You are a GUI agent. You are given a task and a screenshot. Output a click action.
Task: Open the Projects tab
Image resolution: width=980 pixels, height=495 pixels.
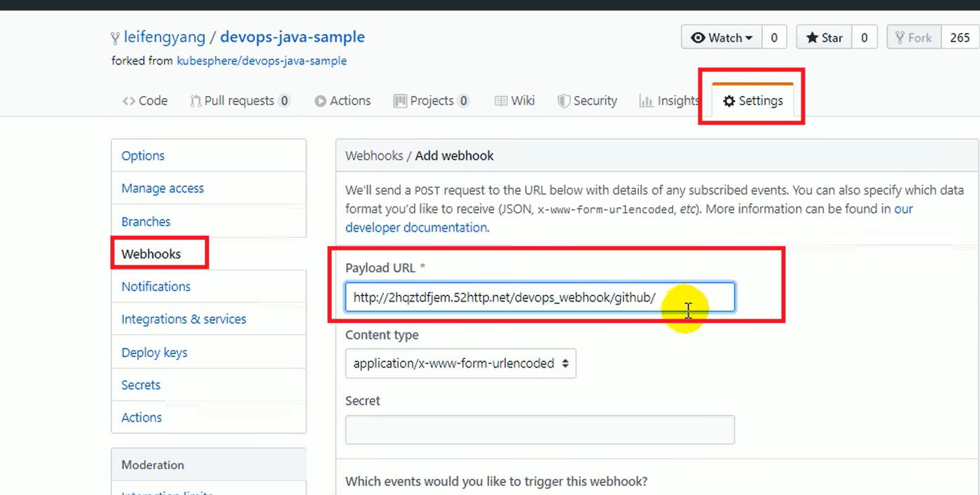pyautogui.click(x=431, y=101)
